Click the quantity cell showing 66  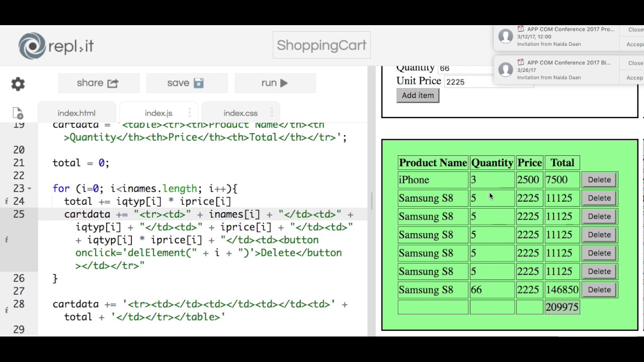(492, 290)
